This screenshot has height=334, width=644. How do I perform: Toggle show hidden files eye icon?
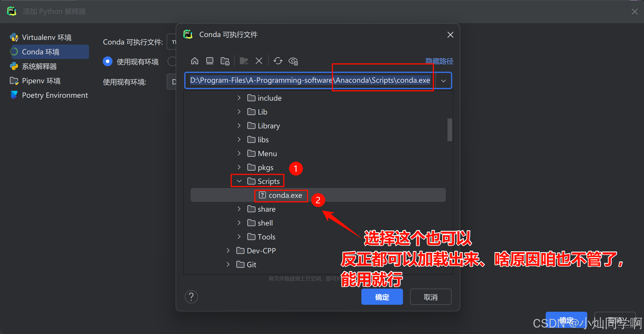293,61
